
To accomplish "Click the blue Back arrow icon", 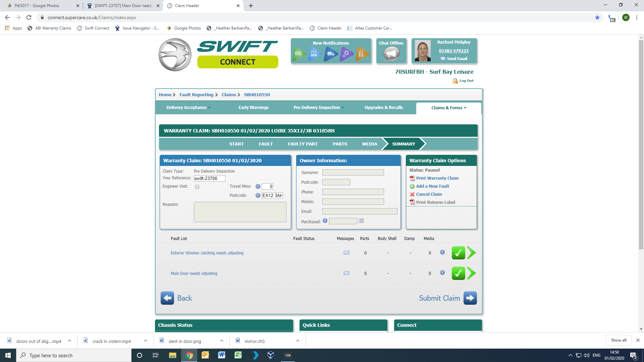I will (167, 298).
